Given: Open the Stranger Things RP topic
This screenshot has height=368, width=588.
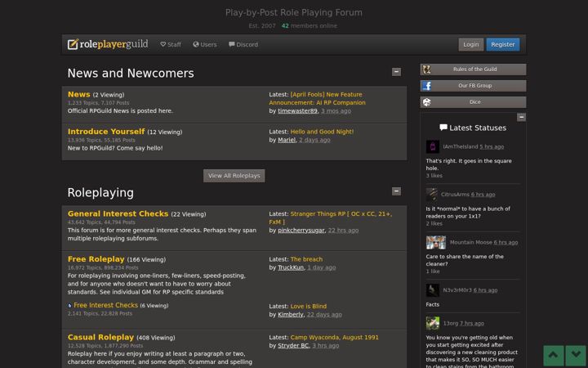Looking at the screenshot, I should click(x=331, y=218).
